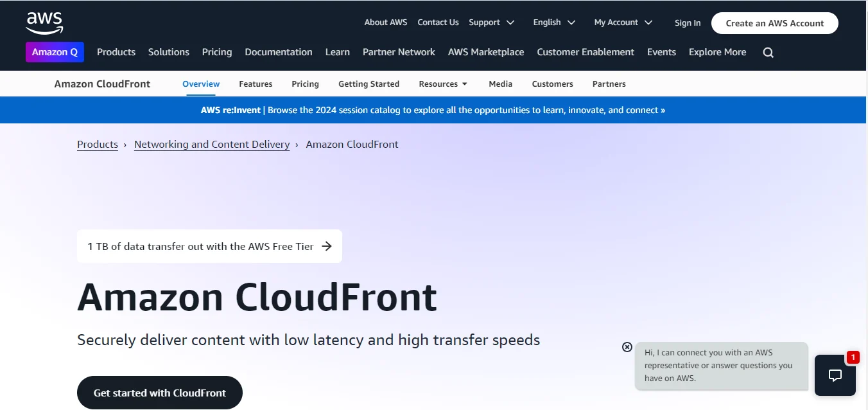Expand the English language dropdown
Screen dimensions: 868x410
coord(554,22)
